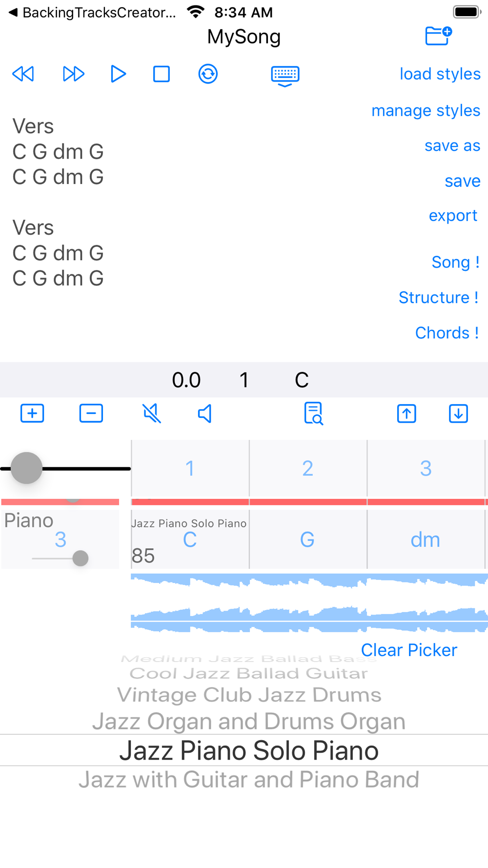This screenshot has height=868, width=488.
Task: Open the new folder icon
Action: [438, 36]
